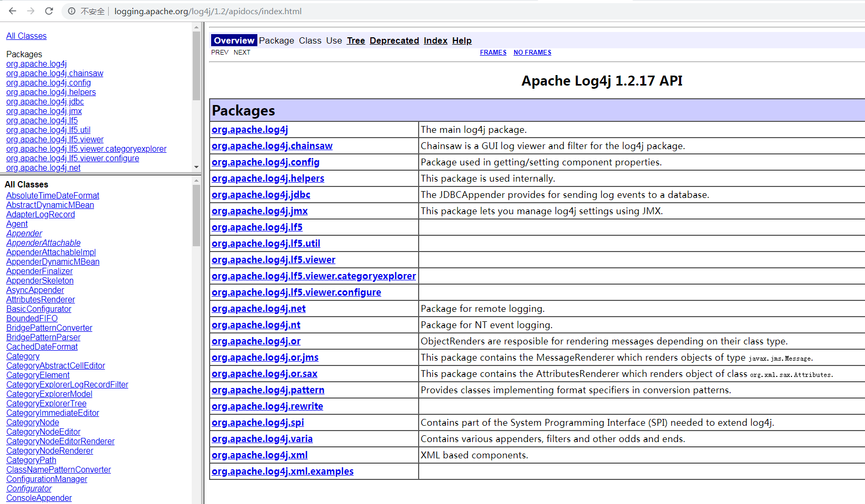Open org.apache.log4j.lf5.viewer in left package list

point(55,140)
